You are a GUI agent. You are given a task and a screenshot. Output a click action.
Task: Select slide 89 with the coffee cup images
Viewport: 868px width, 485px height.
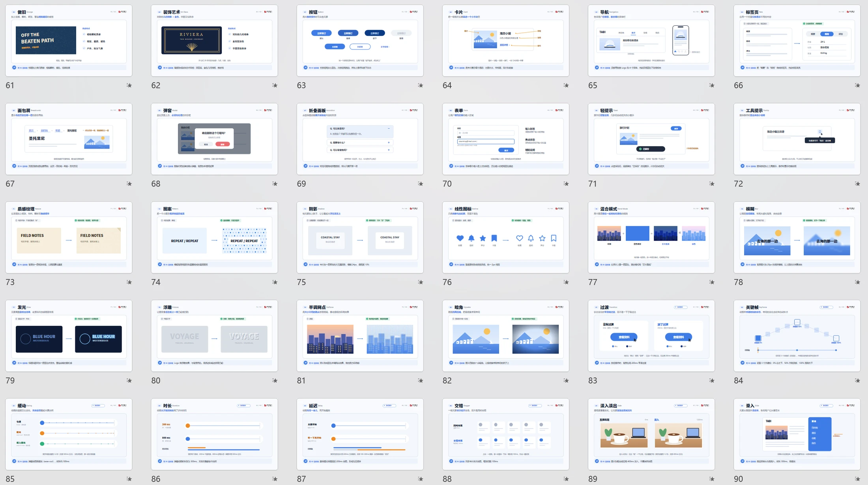click(651, 434)
